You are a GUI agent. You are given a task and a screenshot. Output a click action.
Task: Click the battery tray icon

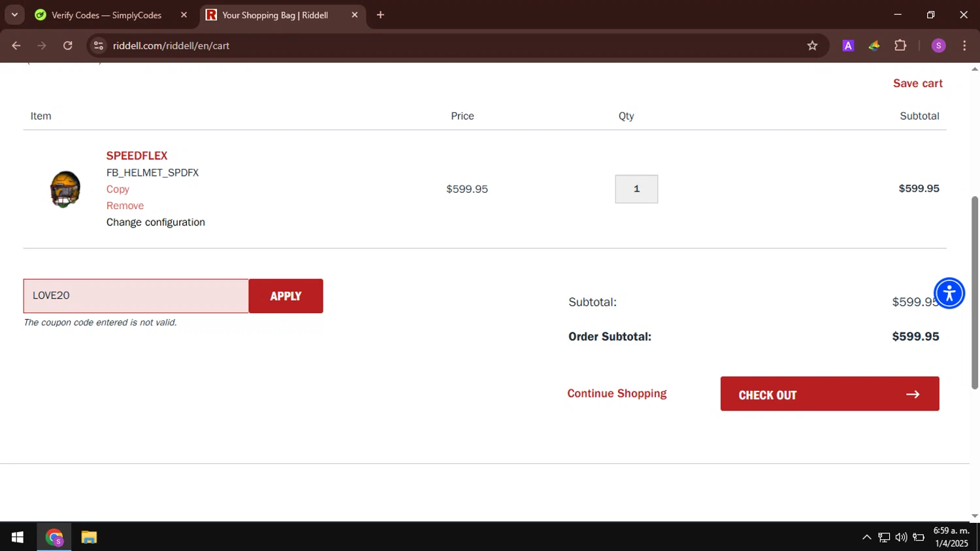(x=919, y=537)
